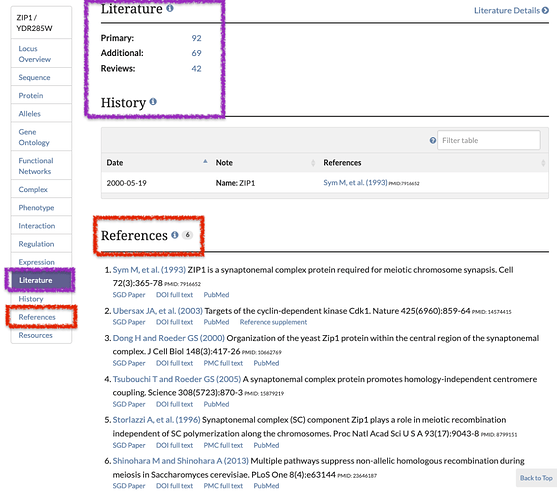The height and width of the screenshot is (500, 557).
Task: Click the info icon next to Literature heading
Action: tap(170, 8)
